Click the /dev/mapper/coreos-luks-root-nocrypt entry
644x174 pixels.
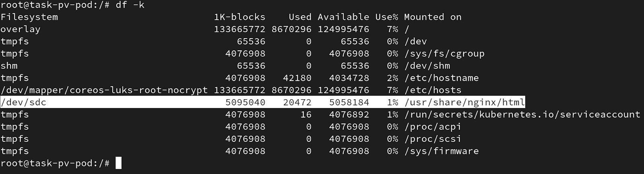[x=104, y=90]
